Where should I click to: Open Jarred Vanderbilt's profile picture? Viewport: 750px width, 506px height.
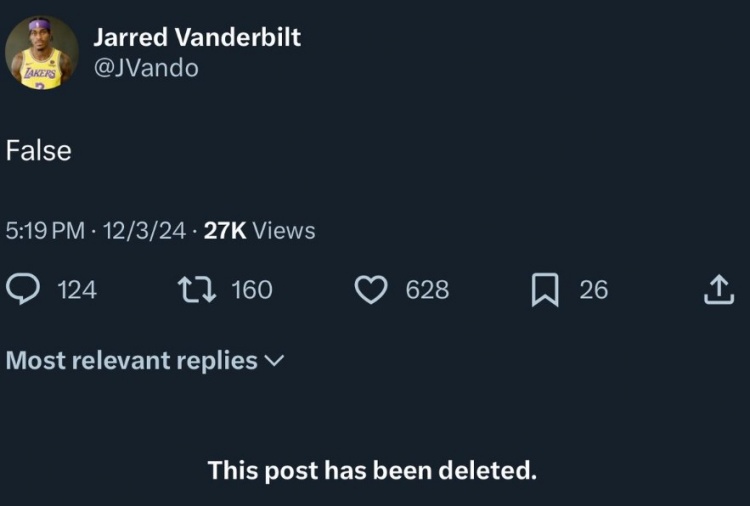click(42, 53)
